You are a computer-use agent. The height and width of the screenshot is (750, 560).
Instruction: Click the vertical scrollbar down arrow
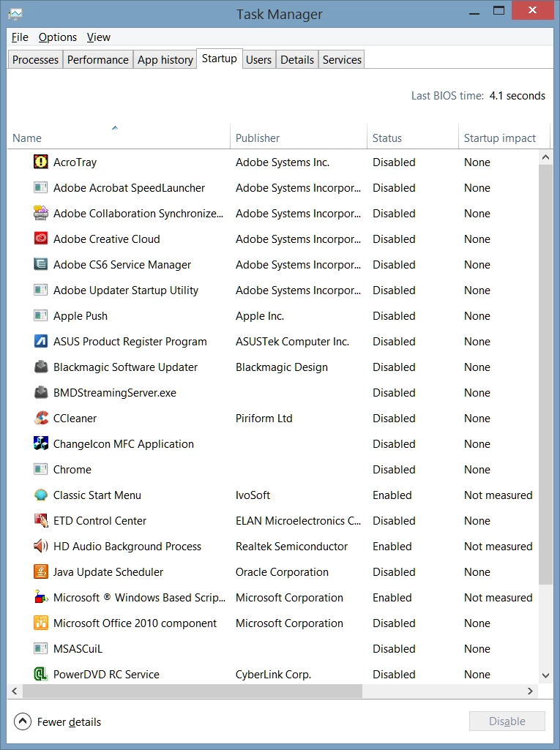(x=545, y=675)
